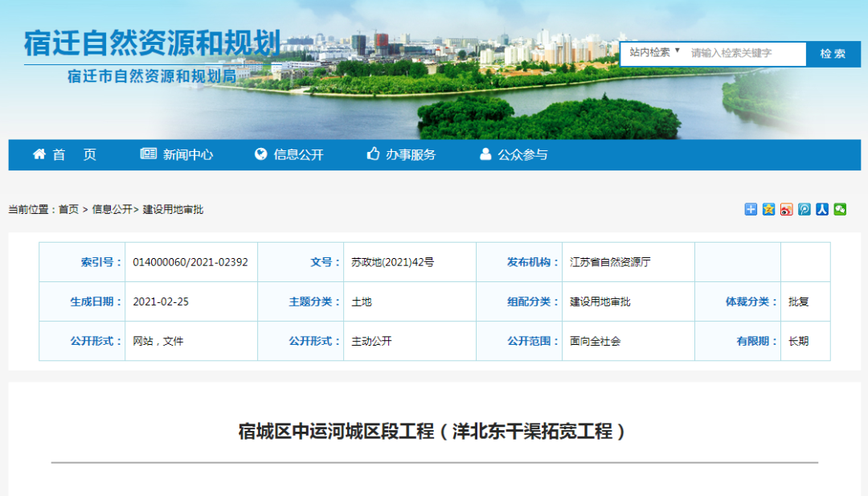Share via the Tencent Weibo icon
This screenshot has width=868, height=496.
805,209
